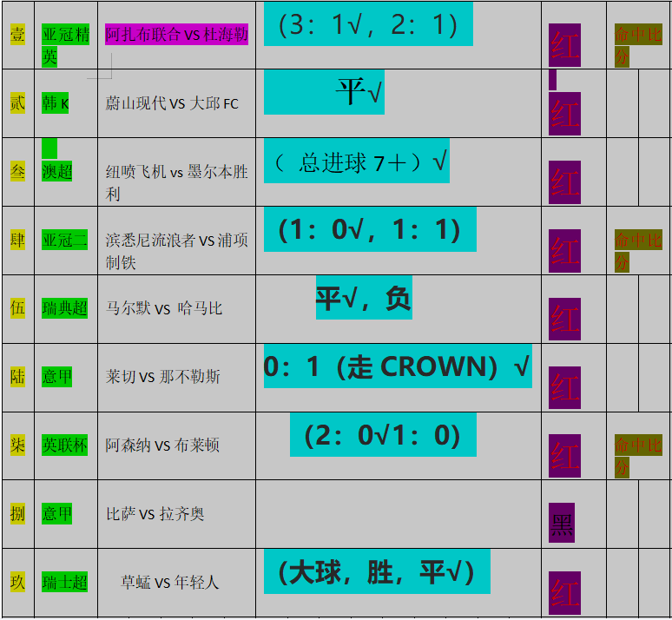Click the 0:1 (走 CROWN) prediction
This screenshot has width=672, height=620.
click(397, 367)
